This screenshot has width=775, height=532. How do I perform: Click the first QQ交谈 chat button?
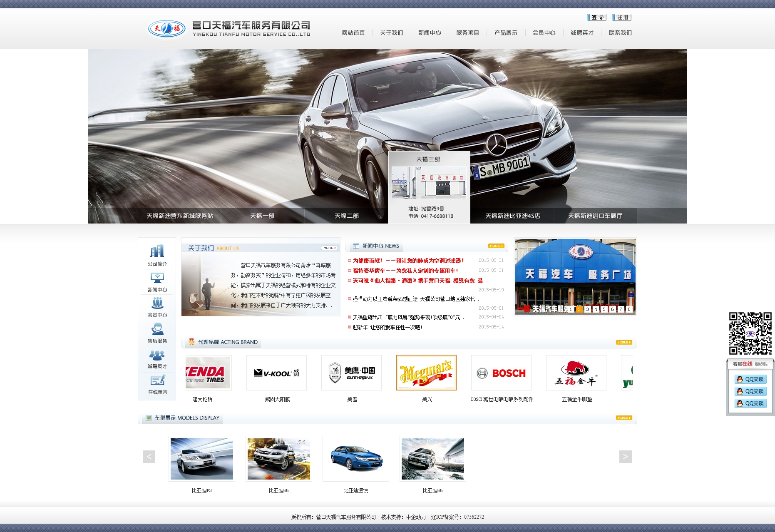(x=750, y=379)
